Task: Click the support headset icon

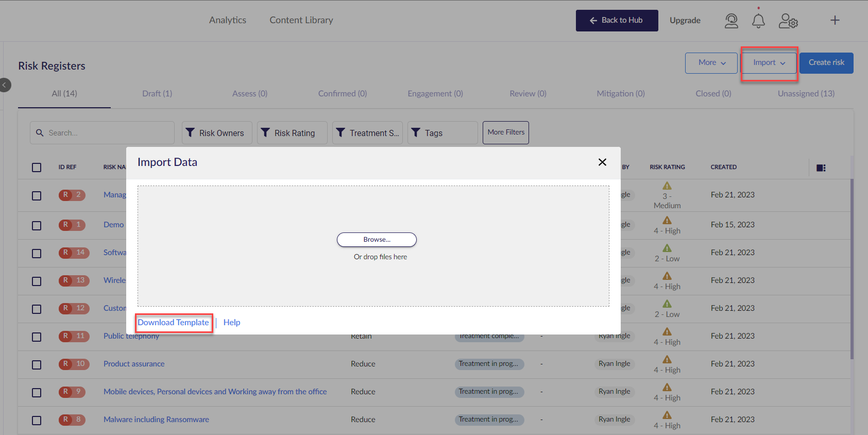Action: coord(731,21)
